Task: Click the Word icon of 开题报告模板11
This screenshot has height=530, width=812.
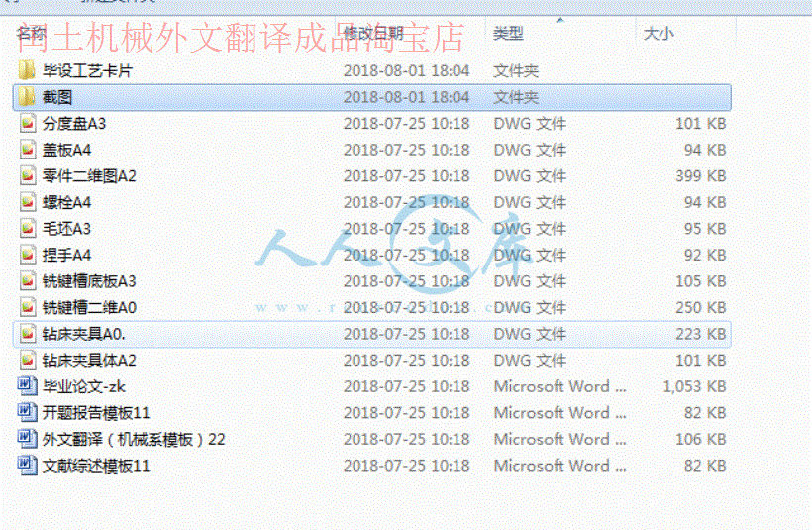Action: tap(27, 413)
